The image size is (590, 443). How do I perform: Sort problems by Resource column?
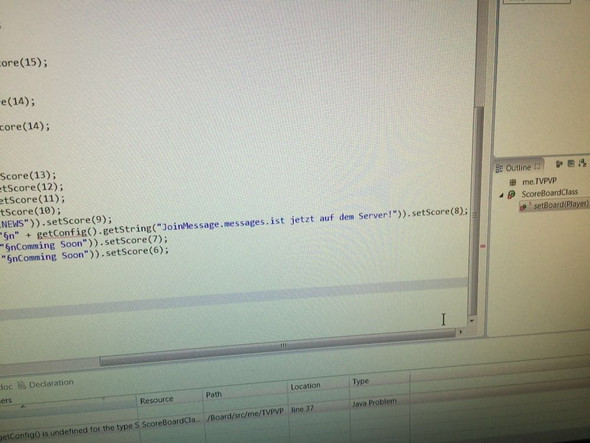(157, 400)
